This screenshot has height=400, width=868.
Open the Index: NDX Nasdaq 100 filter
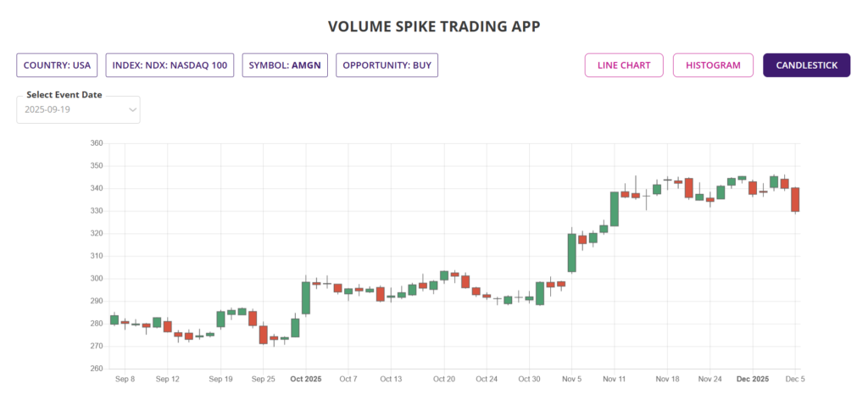pyautogui.click(x=170, y=65)
